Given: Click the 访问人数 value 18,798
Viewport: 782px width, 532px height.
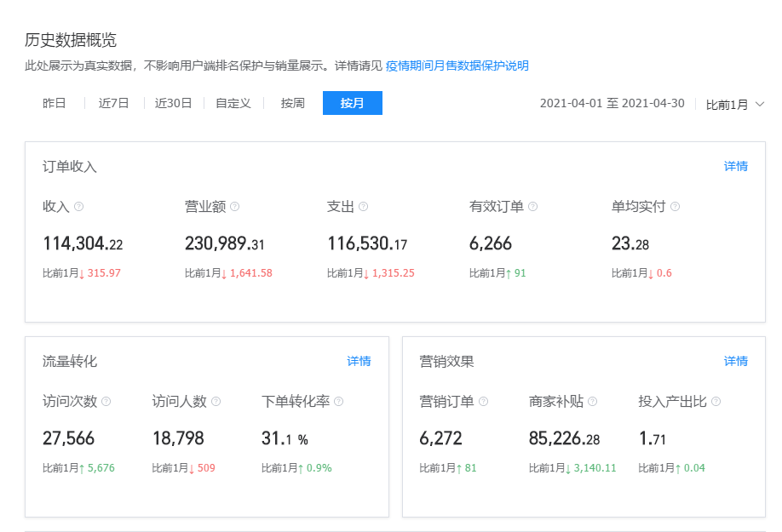Looking at the screenshot, I should point(178,438).
